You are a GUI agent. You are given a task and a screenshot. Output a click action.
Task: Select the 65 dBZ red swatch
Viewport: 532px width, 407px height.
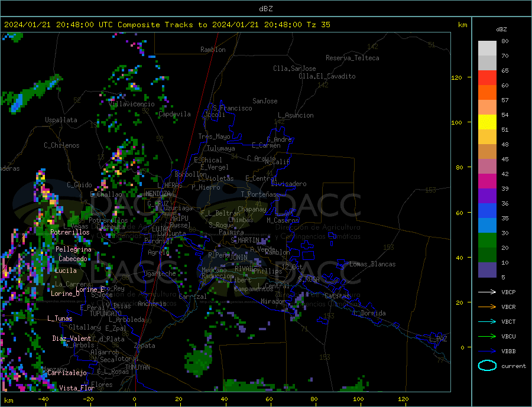pos(487,77)
